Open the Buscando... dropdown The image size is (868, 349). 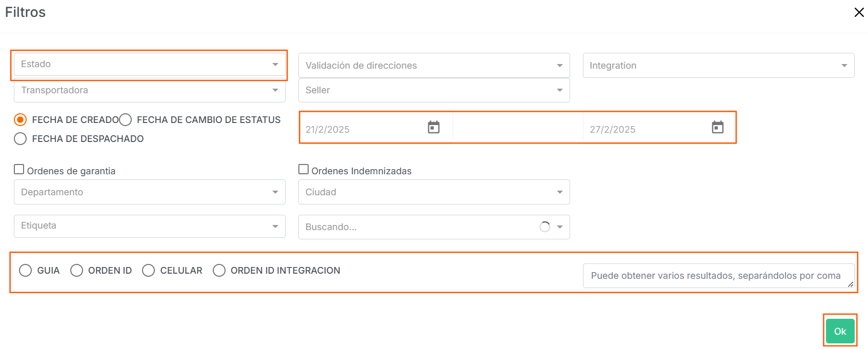pos(434,227)
